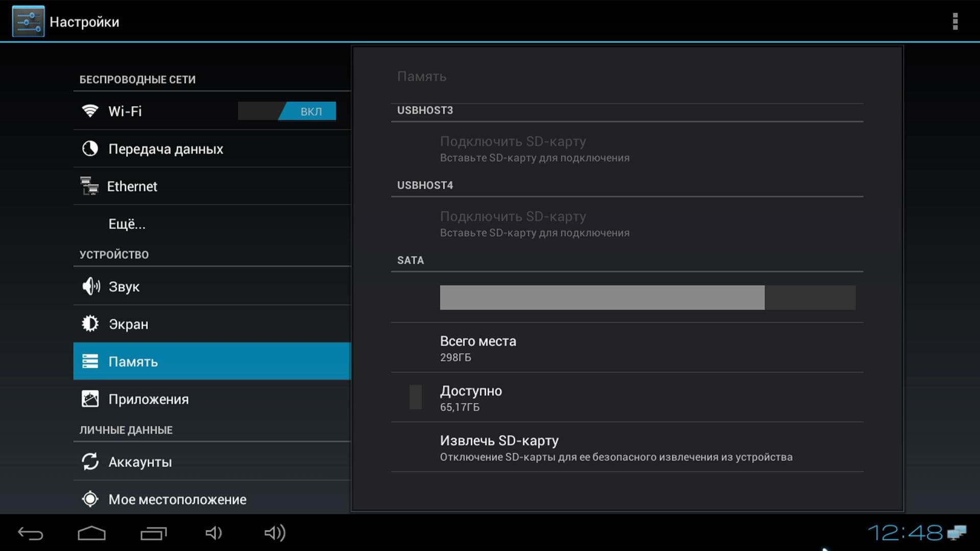Expand the Ещё... wireless options
The height and width of the screenshot is (551, 980).
127,224
